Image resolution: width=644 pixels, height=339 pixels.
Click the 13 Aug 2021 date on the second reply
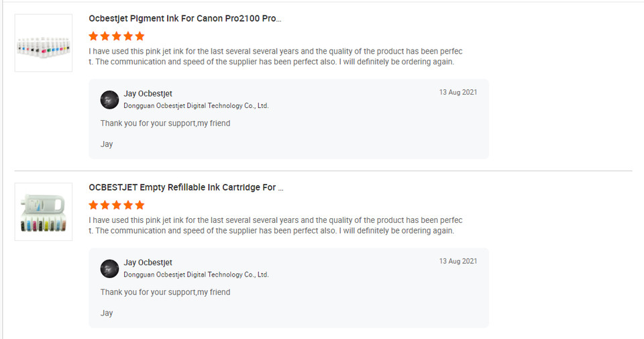click(x=458, y=261)
